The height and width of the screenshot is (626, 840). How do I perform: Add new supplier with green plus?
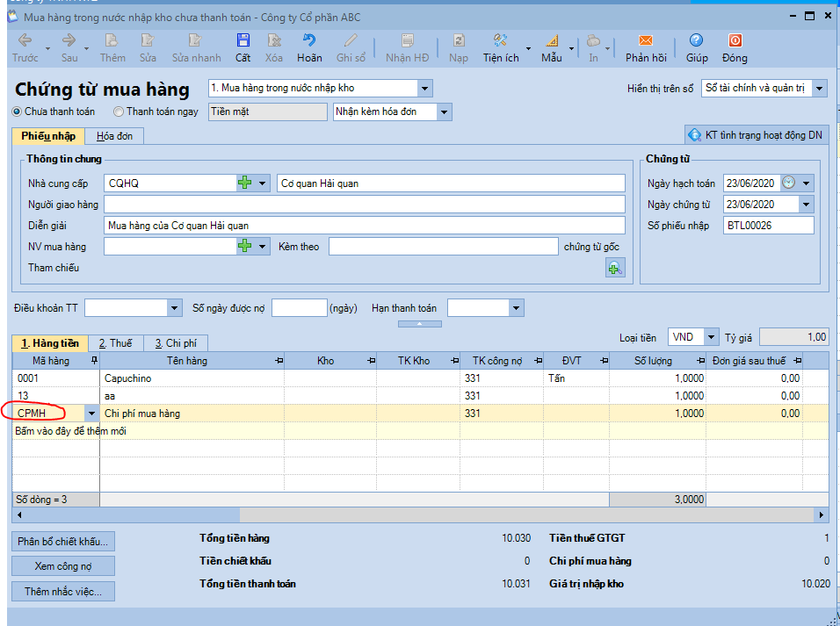(x=245, y=183)
